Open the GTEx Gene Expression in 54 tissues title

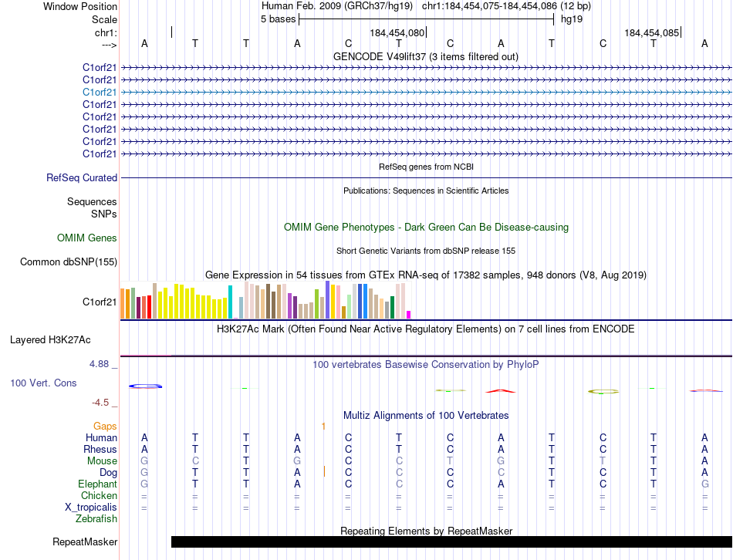426,275
